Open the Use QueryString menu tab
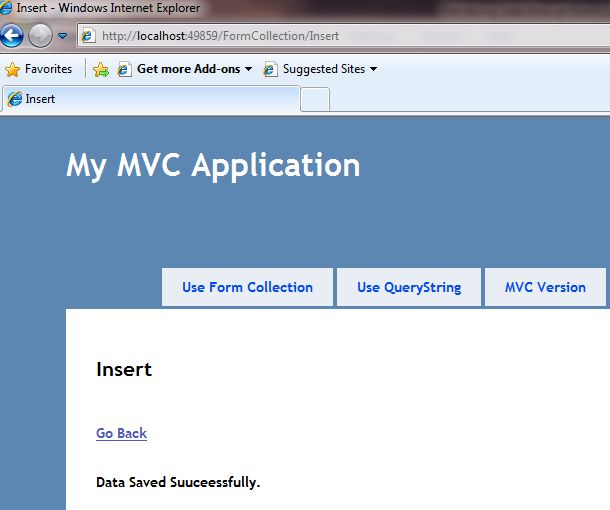The width and height of the screenshot is (610, 510). pyautogui.click(x=409, y=287)
